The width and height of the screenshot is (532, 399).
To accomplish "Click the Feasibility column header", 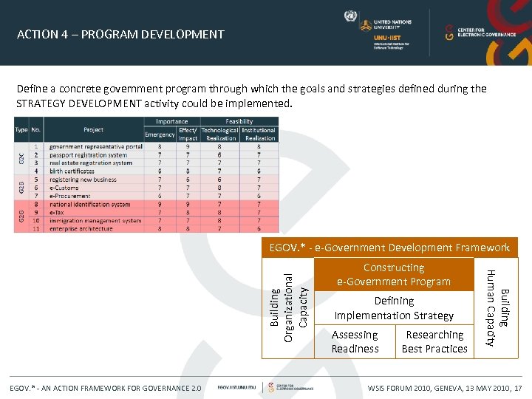I will pyautogui.click(x=239, y=121).
